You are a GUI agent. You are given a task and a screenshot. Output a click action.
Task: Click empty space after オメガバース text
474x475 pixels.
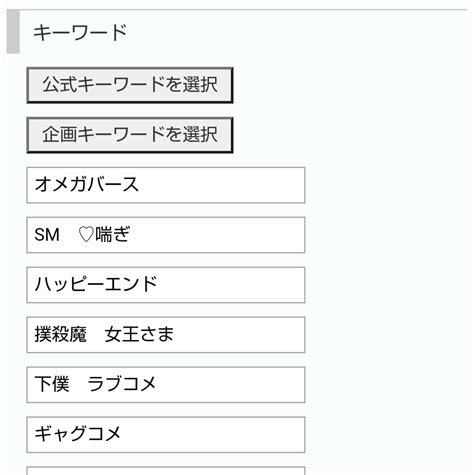(x=220, y=185)
